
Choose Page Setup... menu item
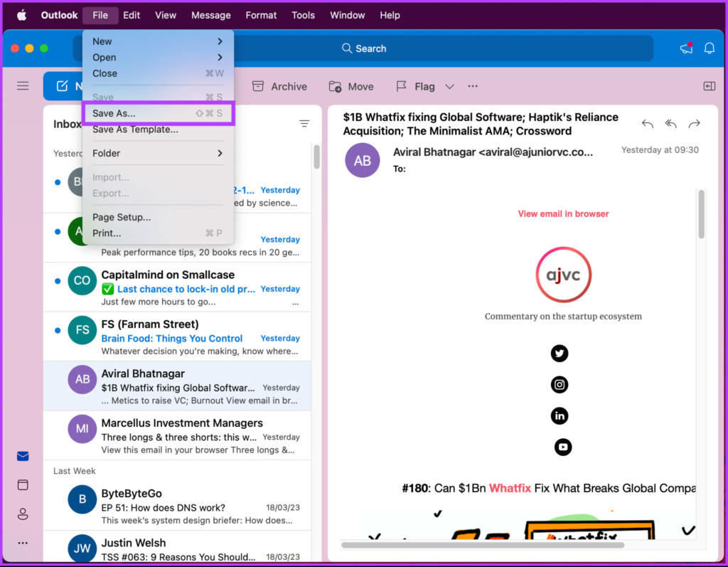pos(157,217)
